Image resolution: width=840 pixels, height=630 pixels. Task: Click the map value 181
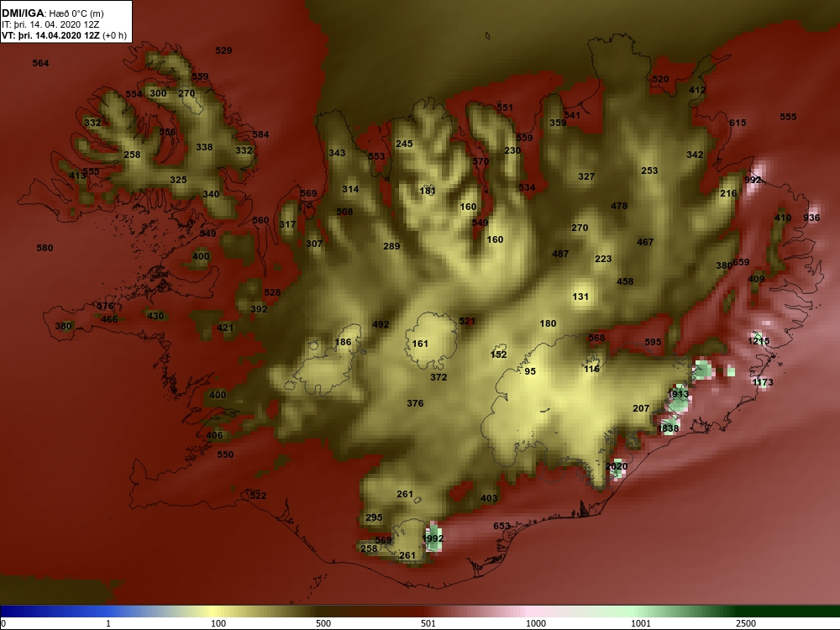pos(428,191)
